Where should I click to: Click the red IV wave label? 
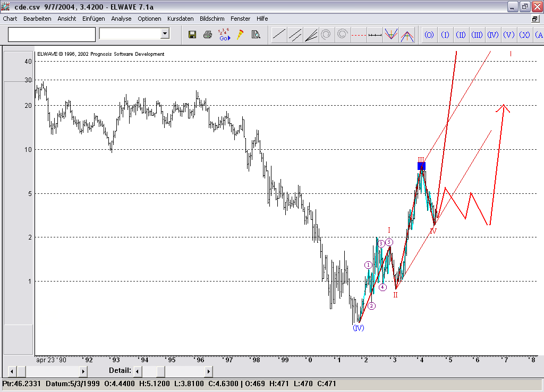433,231
